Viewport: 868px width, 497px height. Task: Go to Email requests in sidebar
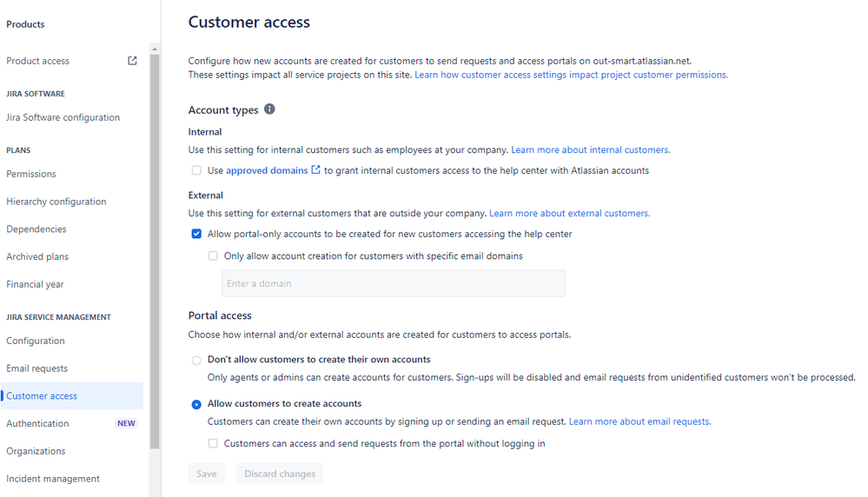point(37,368)
